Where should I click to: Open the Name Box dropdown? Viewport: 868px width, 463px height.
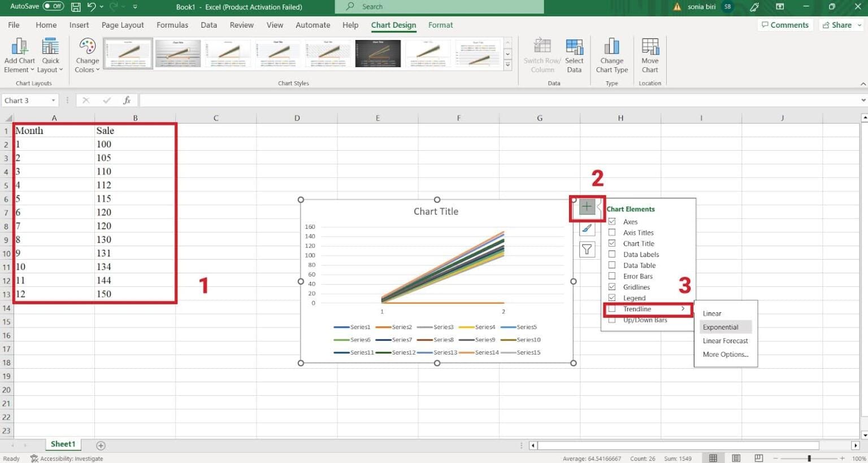[x=53, y=100]
